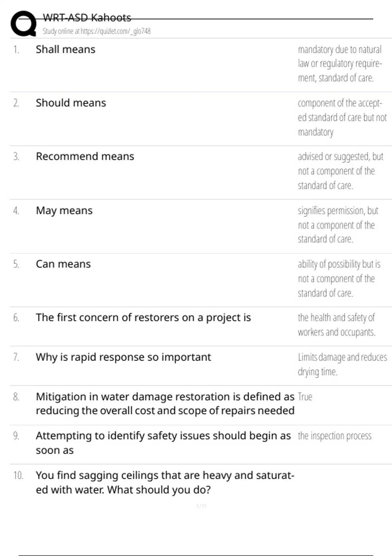Click the "May means" term
Image resolution: width=392 pixels, height=556 pixels.
pyautogui.click(x=64, y=210)
